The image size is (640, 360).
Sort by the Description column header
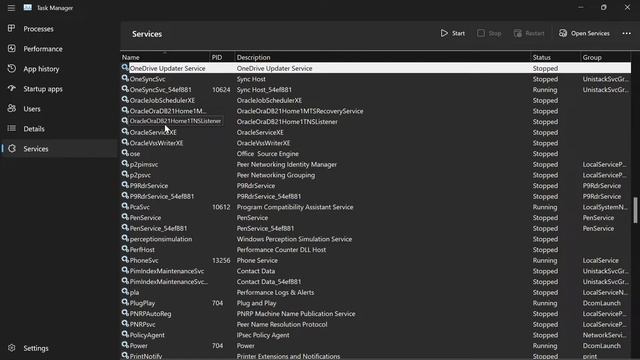tap(382, 57)
